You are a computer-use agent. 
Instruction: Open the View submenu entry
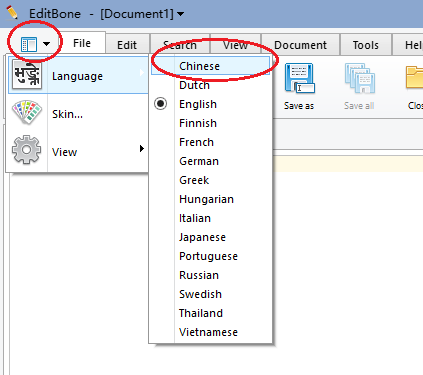click(78, 151)
